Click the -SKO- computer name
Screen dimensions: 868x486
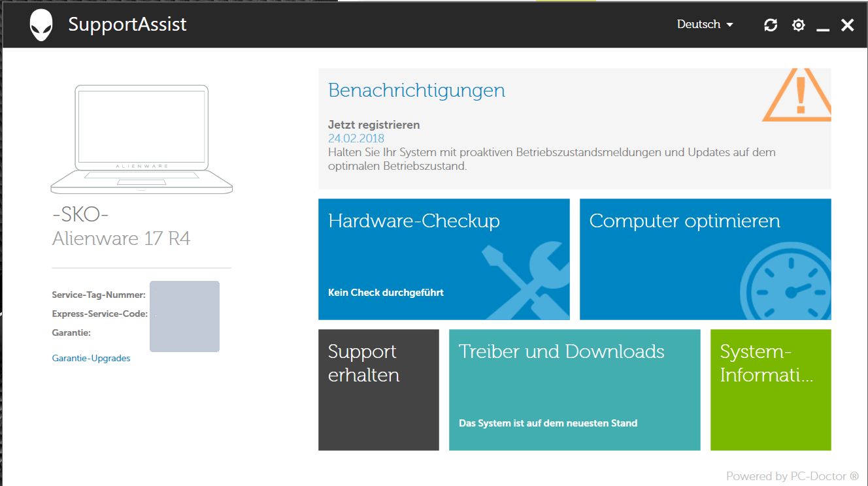pos(80,214)
